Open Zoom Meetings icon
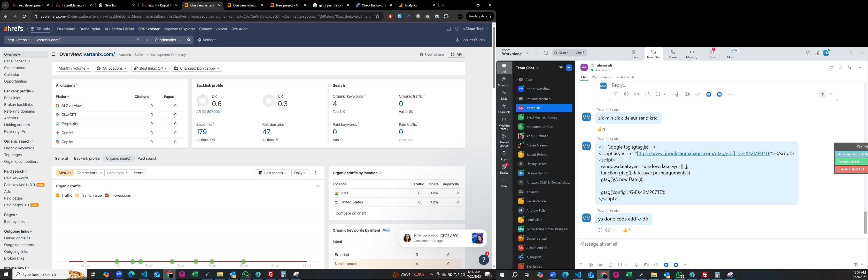The height and width of the screenshot is (280, 868). (692, 54)
